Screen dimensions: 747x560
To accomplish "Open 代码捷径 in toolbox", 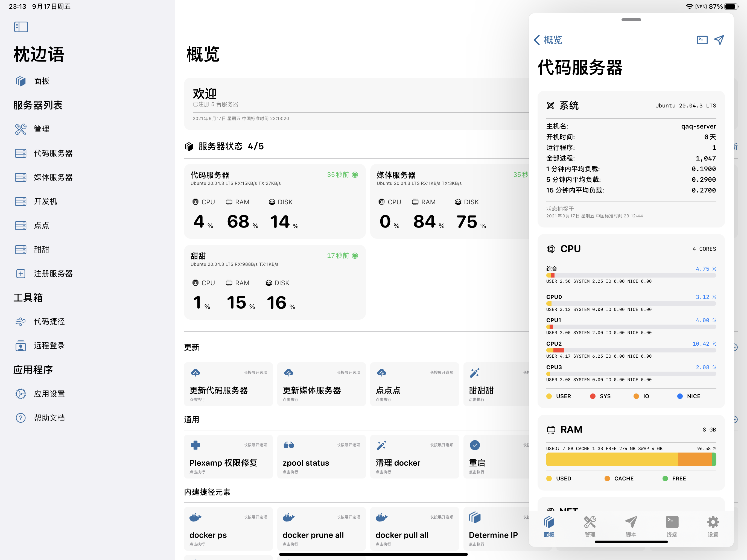I will 49,322.
